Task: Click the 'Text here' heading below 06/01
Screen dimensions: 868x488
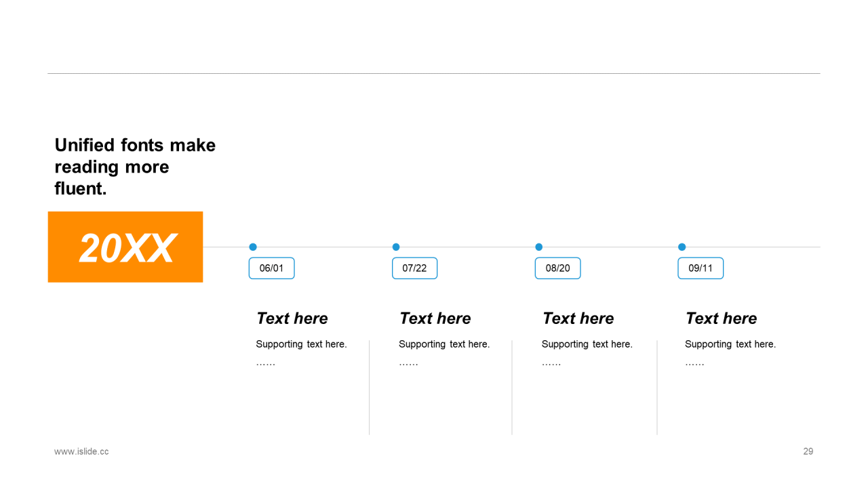Action: click(292, 319)
